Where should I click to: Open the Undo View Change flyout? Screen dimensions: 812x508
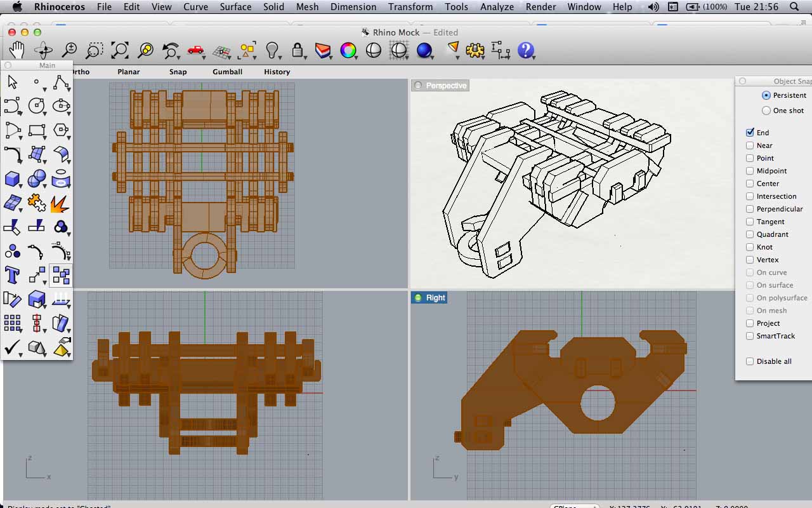[x=171, y=50]
